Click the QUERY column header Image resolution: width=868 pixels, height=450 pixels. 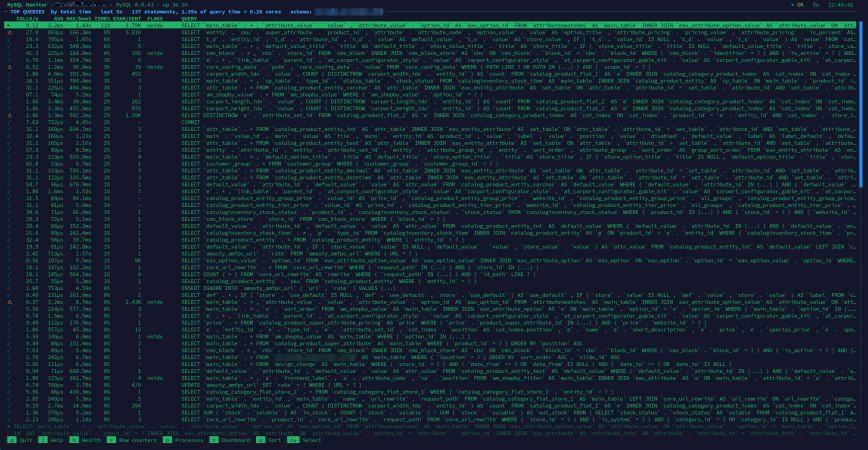[189, 19]
